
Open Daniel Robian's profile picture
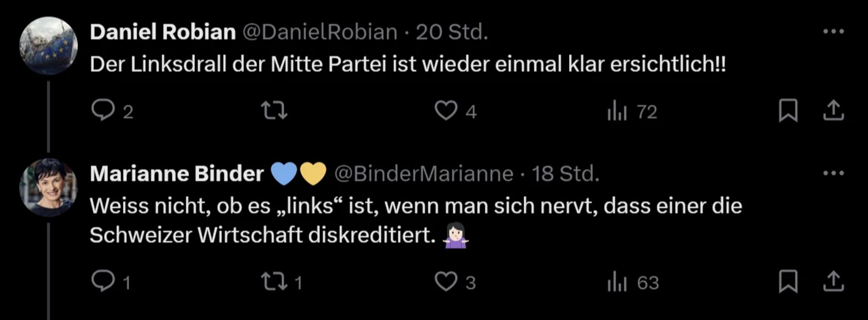[48, 45]
